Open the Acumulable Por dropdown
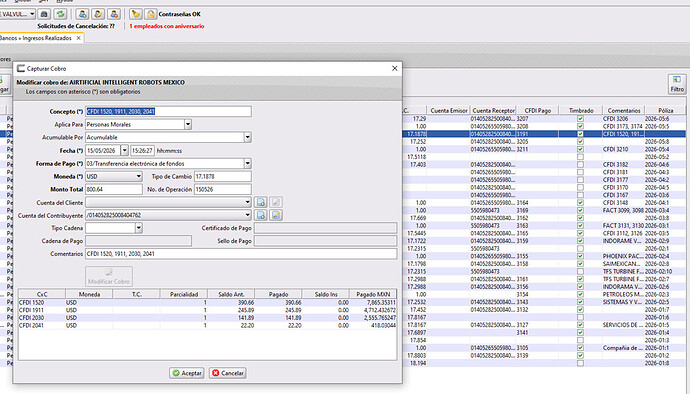This screenshot has height=394, width=690. tap(248, 137)
